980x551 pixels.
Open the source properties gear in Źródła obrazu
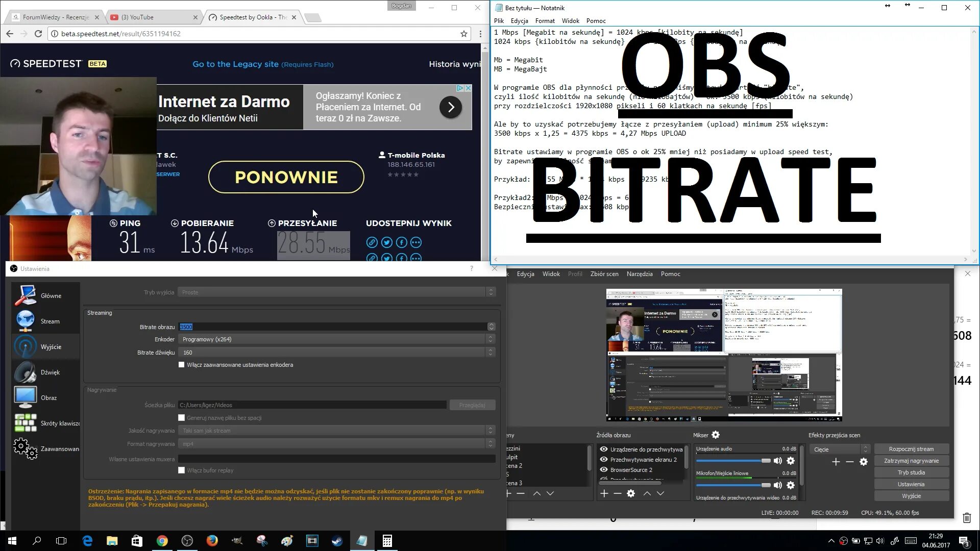pos(631,493)
